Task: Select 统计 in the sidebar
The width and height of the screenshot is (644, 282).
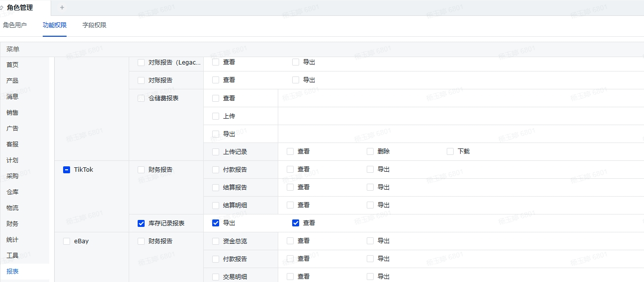Action: click(x=12, y=240)
